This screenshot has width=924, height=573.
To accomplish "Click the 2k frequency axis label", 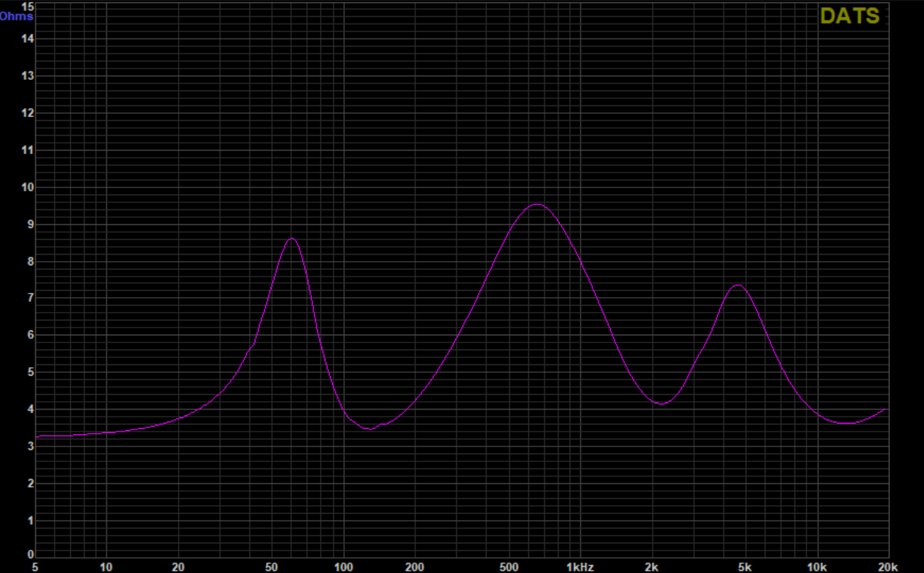I will click(x=651, y=566).
